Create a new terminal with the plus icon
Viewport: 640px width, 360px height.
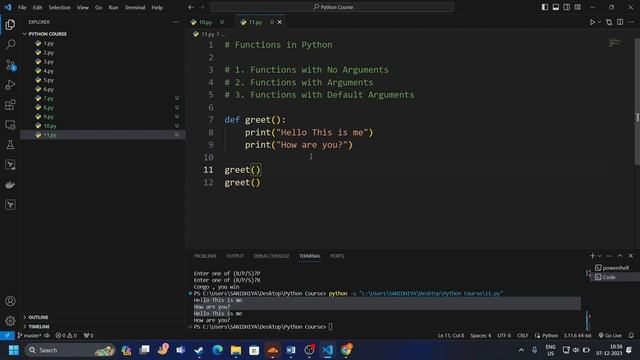(x=592, y=256)
